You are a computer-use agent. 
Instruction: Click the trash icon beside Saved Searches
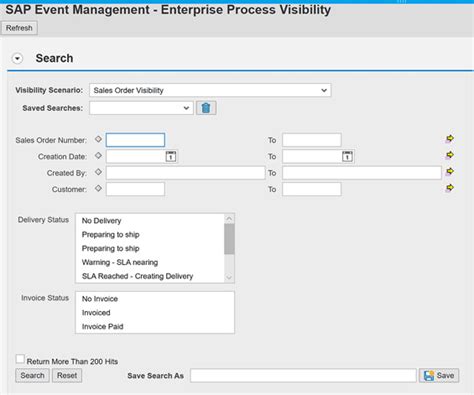click(206, 108)
